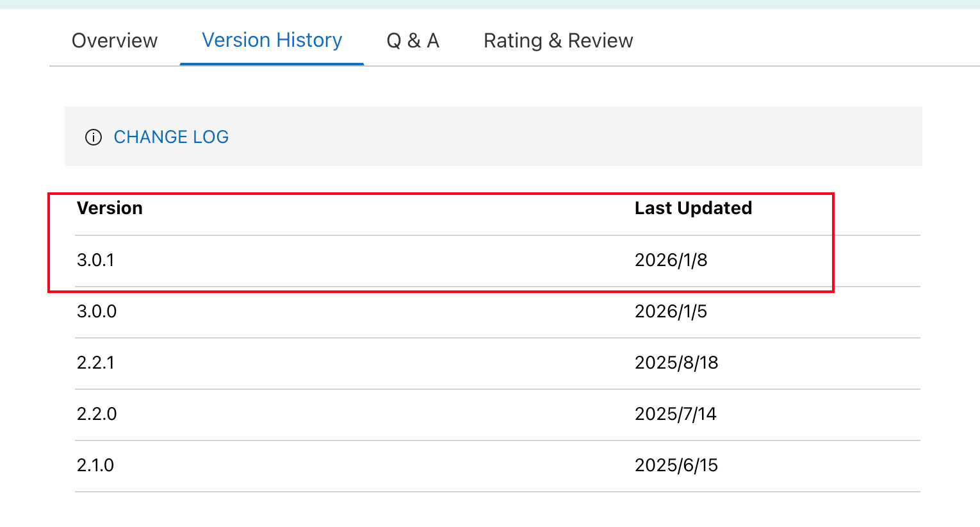
Task: Click the date 2026/1/8
Action: [671, 260]
